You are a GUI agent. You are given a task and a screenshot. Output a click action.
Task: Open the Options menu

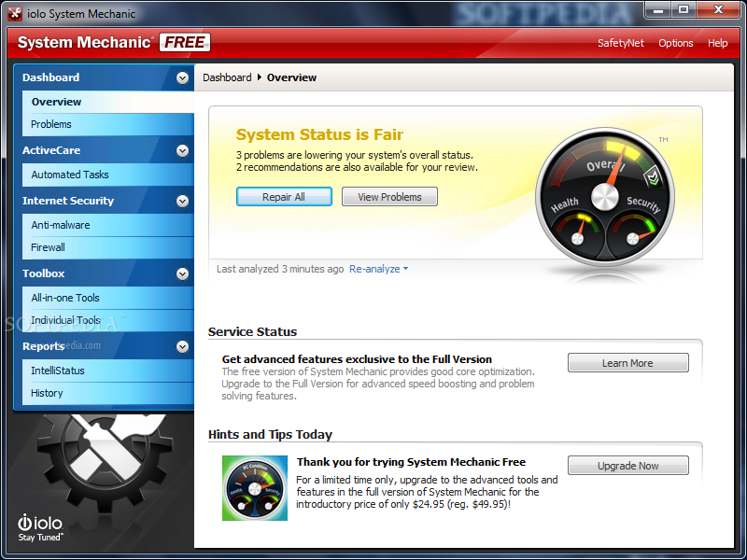pyautogui.click(x=675, y=43)
